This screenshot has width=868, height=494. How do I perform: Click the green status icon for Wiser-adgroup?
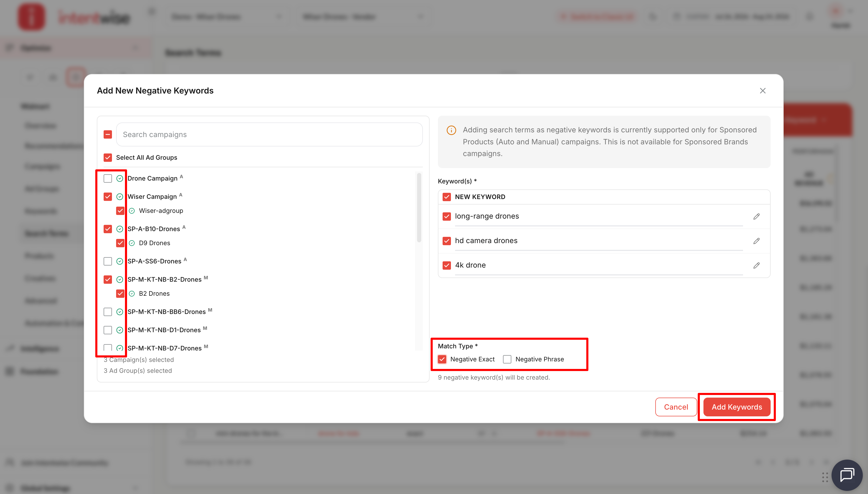click(132, 211)
